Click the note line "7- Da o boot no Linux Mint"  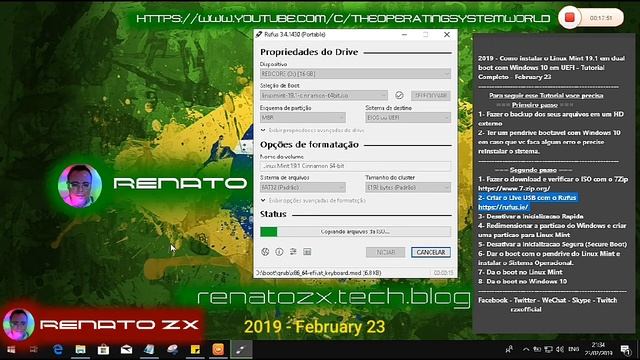520,272
